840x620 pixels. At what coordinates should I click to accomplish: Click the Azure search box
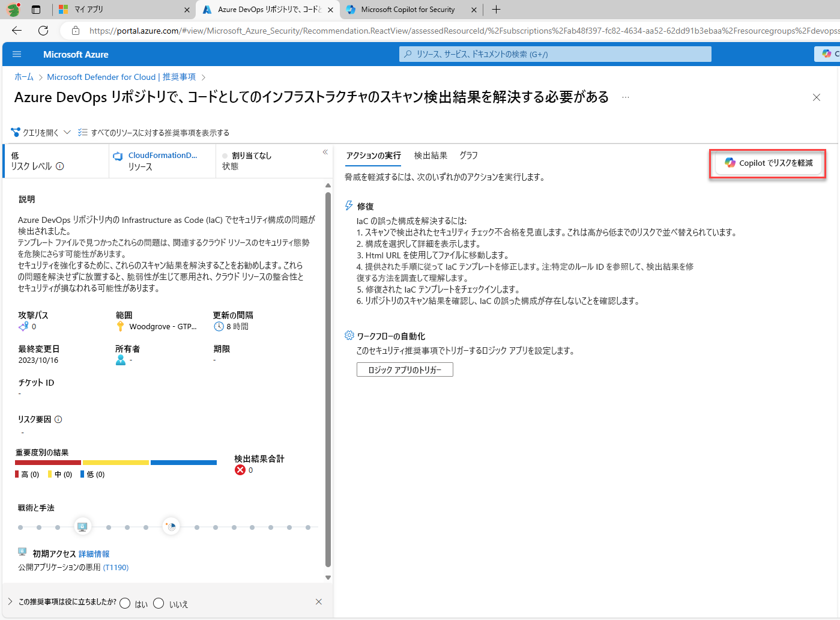(555, 54)
